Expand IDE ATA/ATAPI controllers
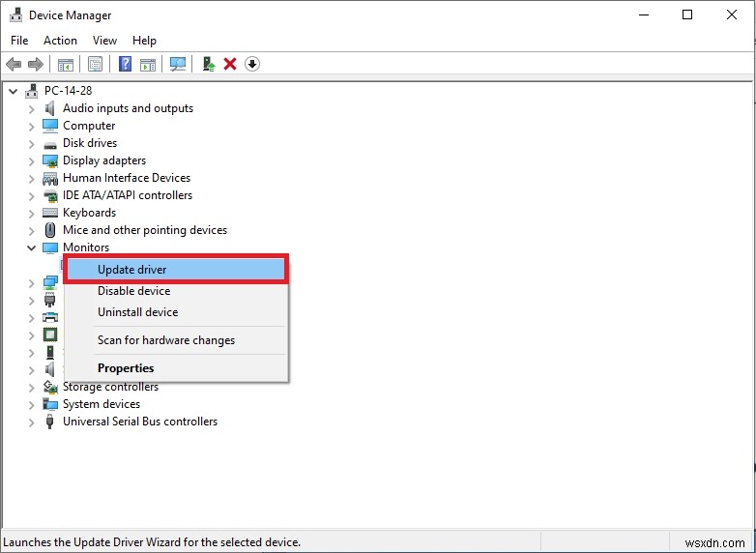Screen dimensions: 756x553 31,195
